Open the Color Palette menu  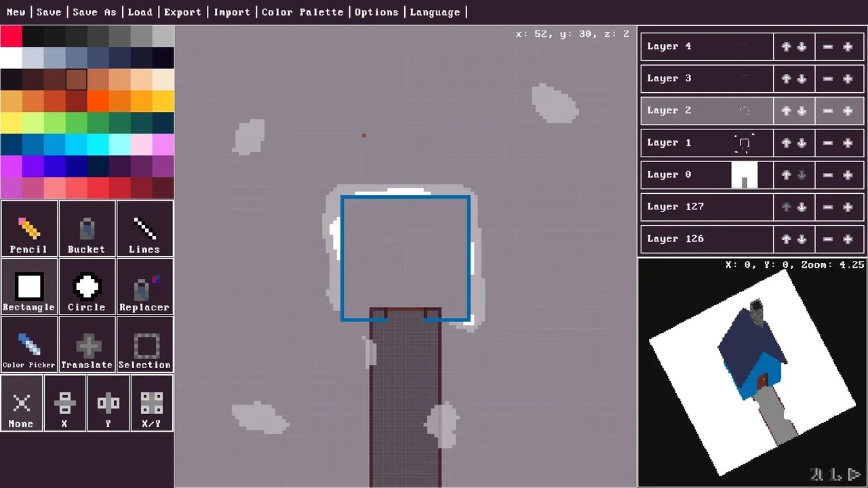coord(302,12)
